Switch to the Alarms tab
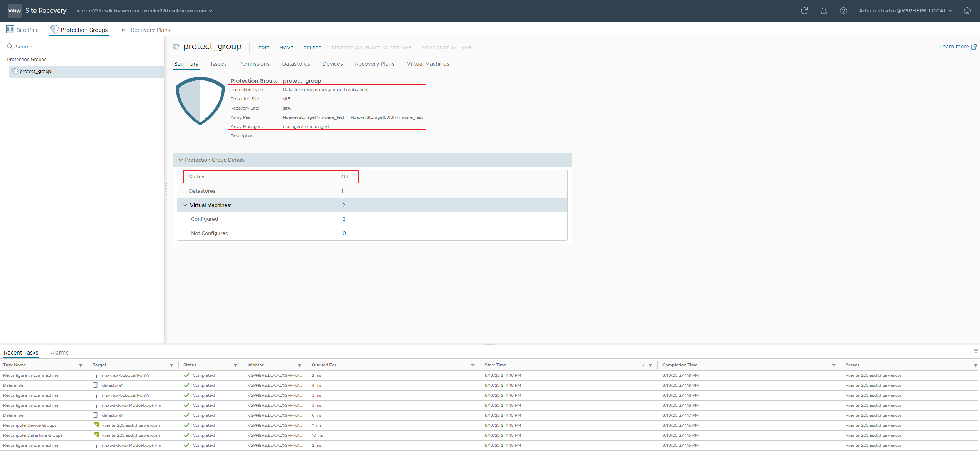The height and width of the screenshot is (453, 980). click(x=59, y=353)
